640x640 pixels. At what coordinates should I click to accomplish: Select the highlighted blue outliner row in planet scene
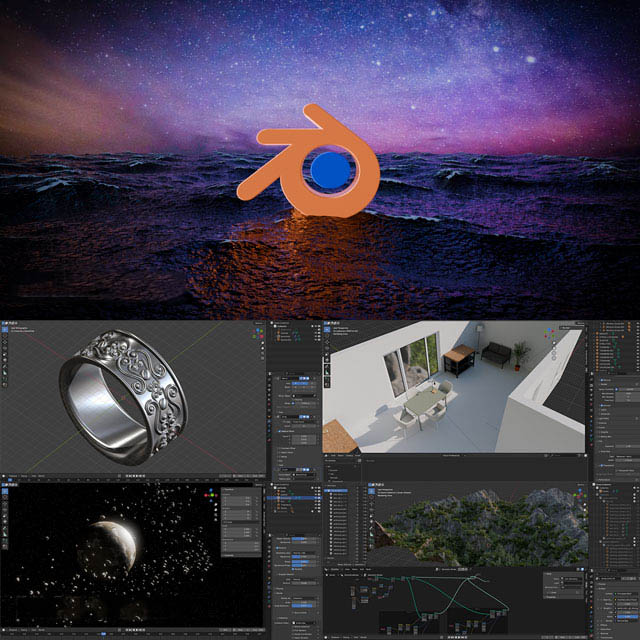(293, 498)
